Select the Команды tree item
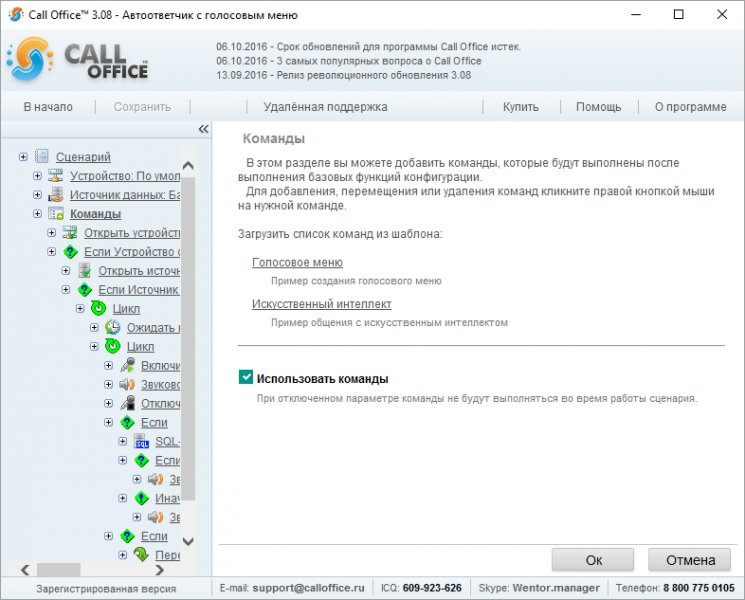The height and width of the screenshot is (600, 745). (x=96, y=214)
